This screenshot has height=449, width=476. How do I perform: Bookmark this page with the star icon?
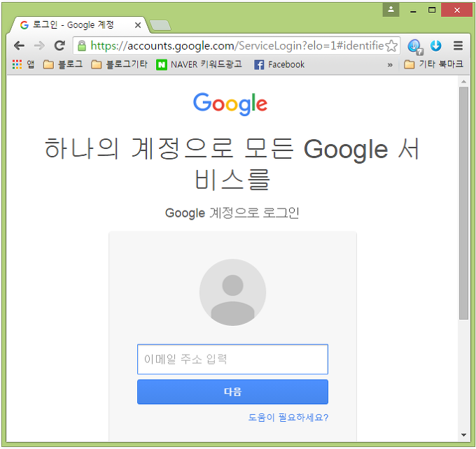coord(391,46)
